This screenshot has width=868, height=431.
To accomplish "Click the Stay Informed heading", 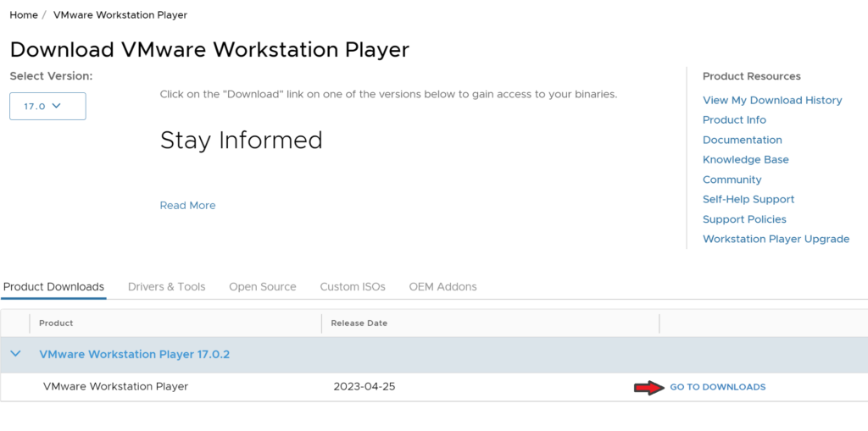I will click(242, 141).
